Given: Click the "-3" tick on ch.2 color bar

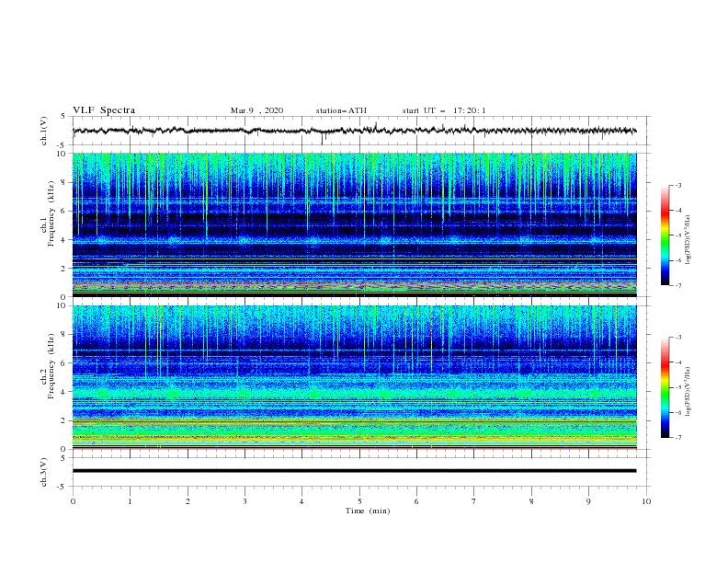Looking at the screenshot, I should 677,338.
